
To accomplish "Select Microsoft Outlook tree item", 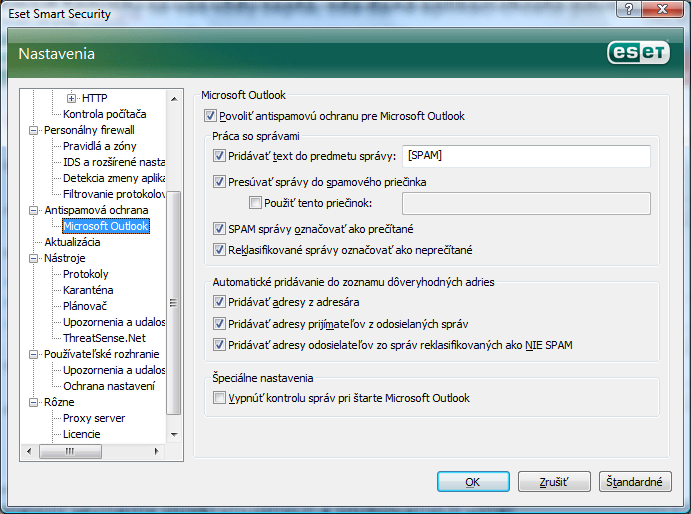I will pos(106,226).
